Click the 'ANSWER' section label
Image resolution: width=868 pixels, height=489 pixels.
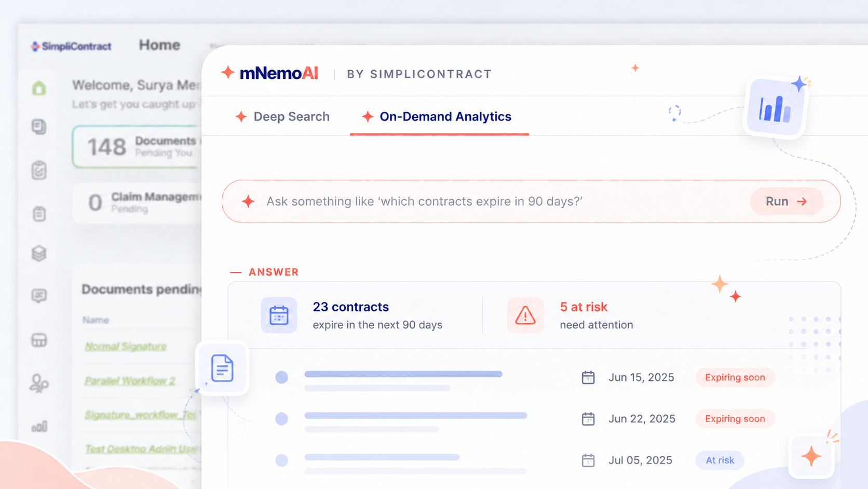[274, 272]
